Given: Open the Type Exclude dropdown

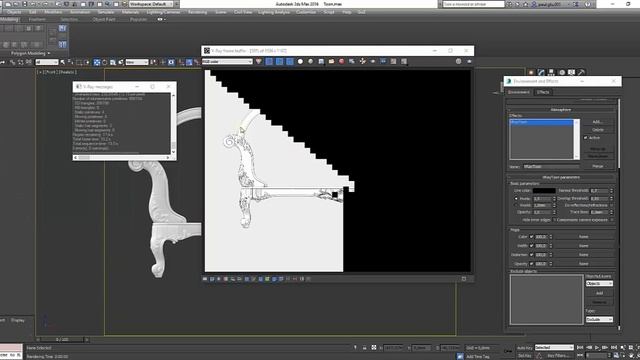Looking at the screenshot, I should pos(599,320).
